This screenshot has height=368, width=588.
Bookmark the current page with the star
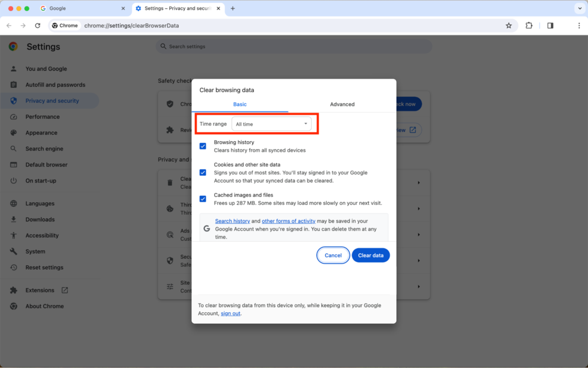pos(509,25)
